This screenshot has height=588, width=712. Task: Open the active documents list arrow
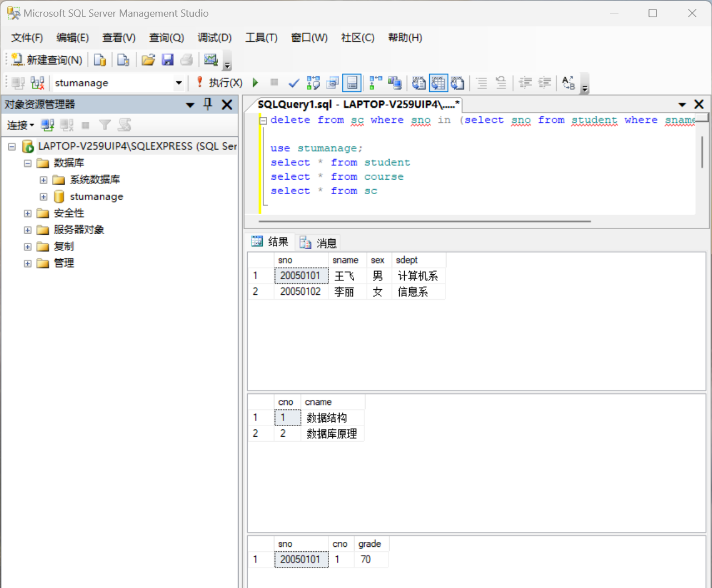click(682, 105)
